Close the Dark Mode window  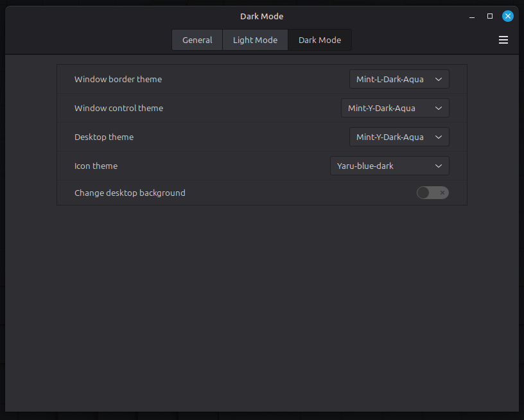click(x=507, y=16)
